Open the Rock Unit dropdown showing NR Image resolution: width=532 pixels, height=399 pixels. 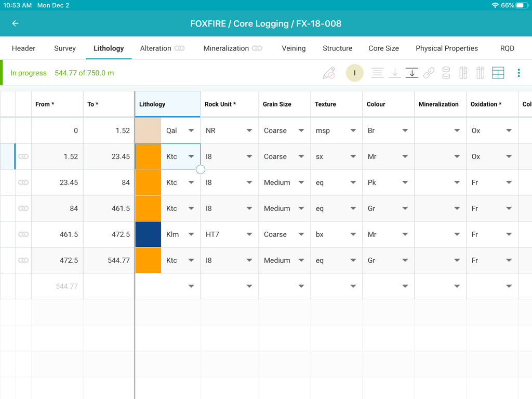click(250, 130)
